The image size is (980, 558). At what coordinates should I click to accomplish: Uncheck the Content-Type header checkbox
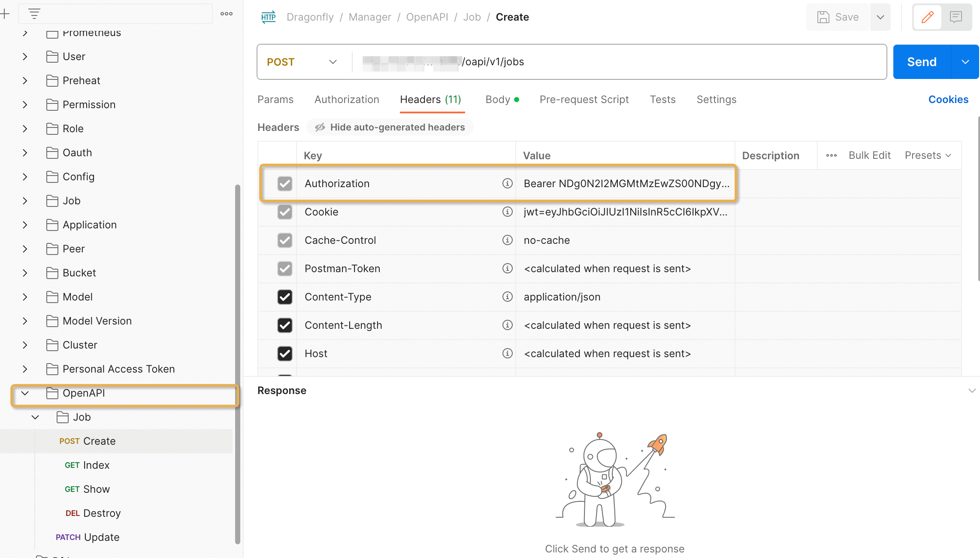click(285, 297)
